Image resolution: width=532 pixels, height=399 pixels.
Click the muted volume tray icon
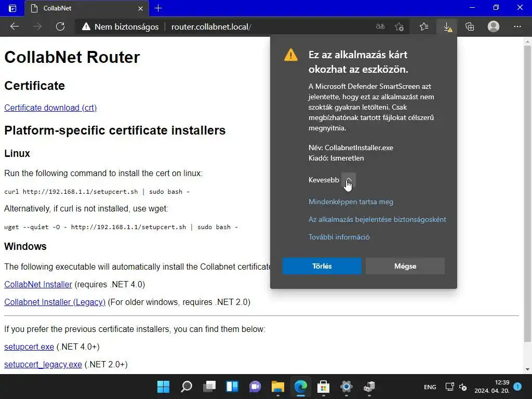463,387
